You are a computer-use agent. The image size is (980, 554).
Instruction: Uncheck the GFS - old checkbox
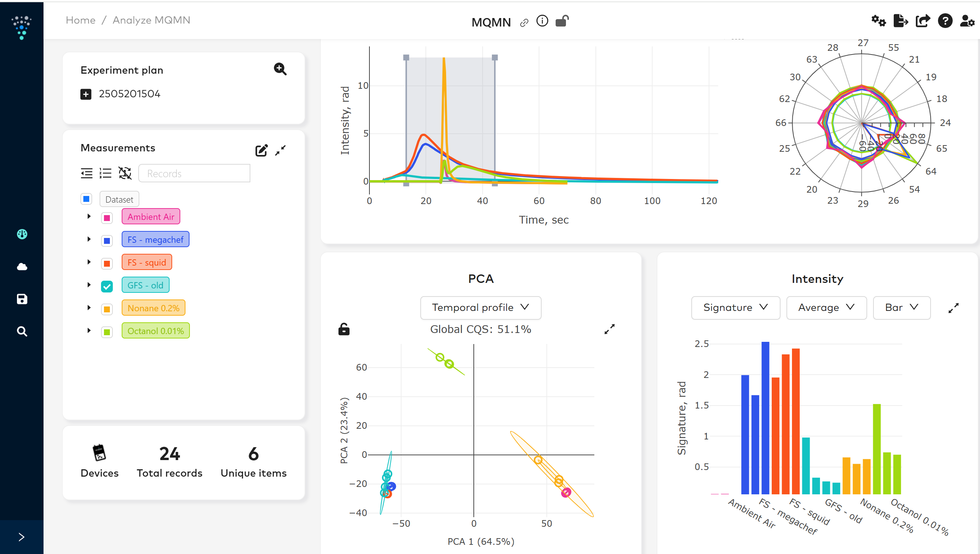coord(107,286)
